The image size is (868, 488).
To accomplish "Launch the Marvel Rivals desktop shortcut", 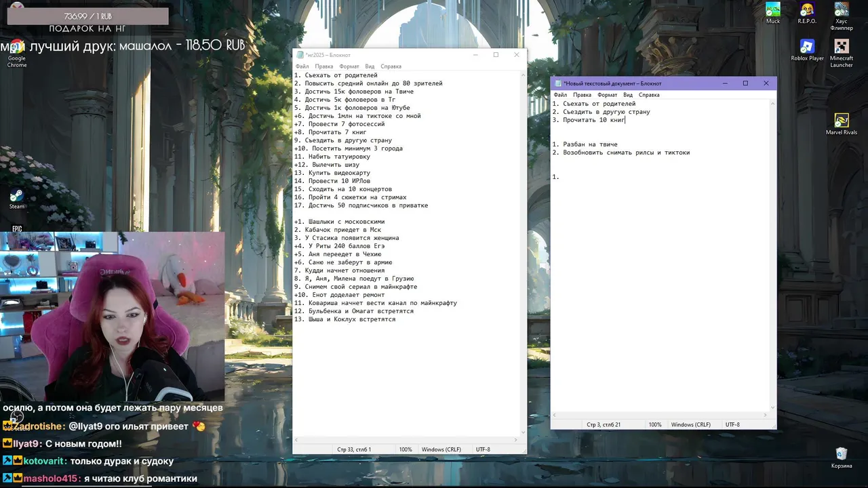I will 842,124.
